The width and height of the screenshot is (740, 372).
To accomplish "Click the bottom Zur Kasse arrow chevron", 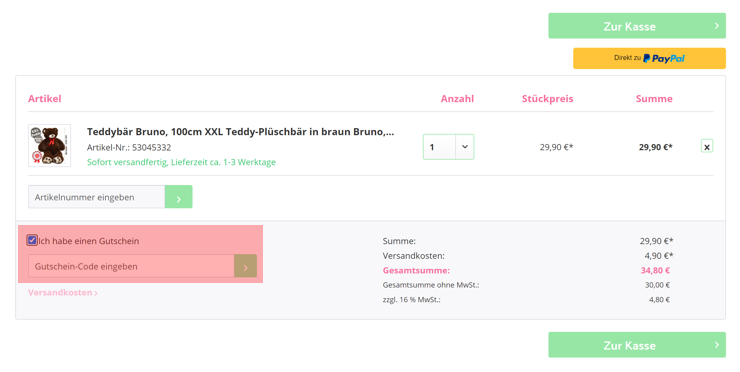I will click(x=716, y=345).
